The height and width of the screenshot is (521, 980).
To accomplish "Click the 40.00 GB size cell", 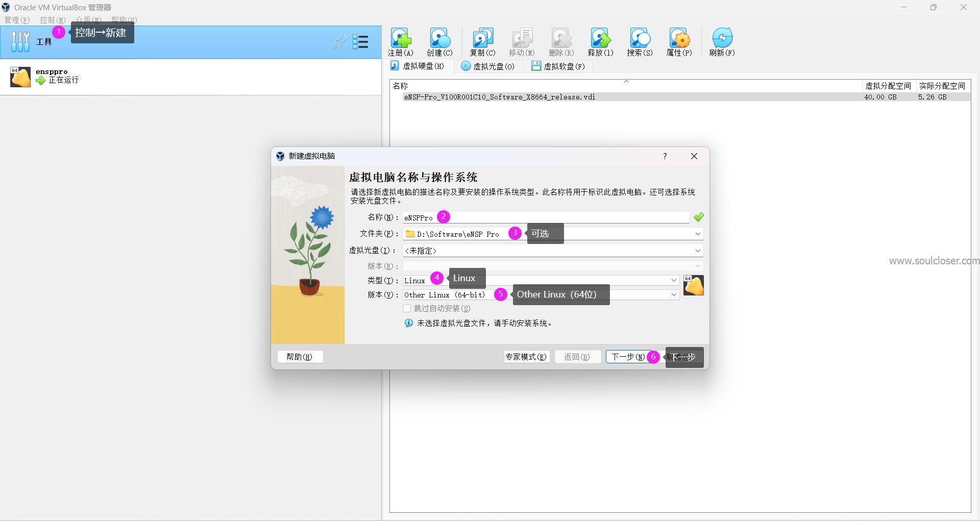I will tap(880, 97).
